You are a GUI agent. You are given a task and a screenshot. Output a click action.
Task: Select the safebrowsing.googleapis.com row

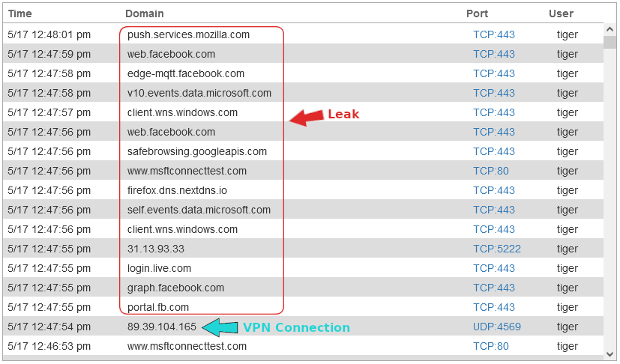pos(197,151)
